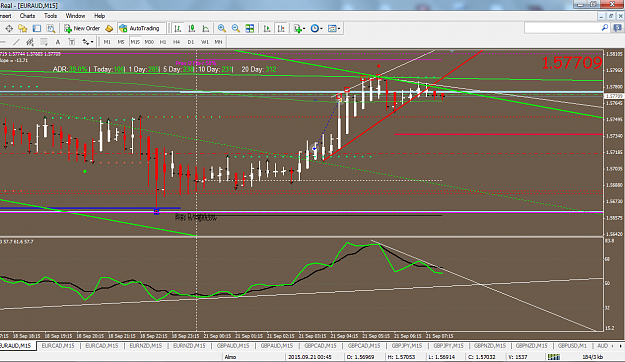The width and height of the screenshot is (625, 362).
Task: Switch to H4 timeframe
Action: (177, 42)
